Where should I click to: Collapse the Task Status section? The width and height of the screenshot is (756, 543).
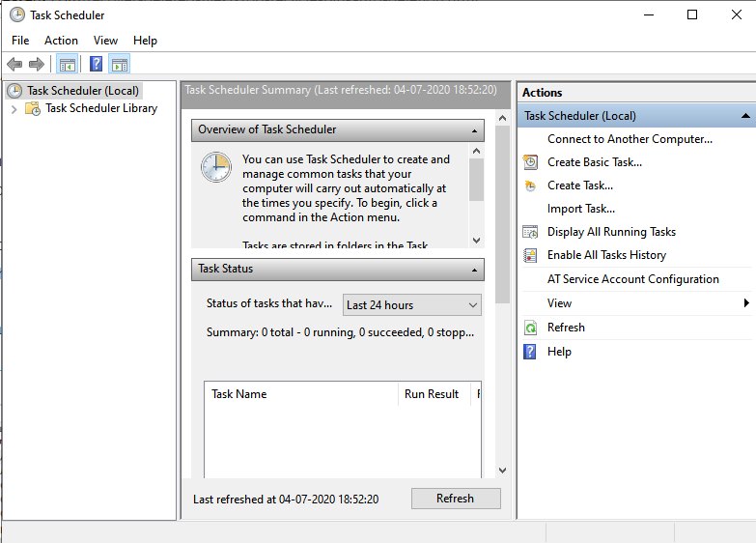pos(475,270)
